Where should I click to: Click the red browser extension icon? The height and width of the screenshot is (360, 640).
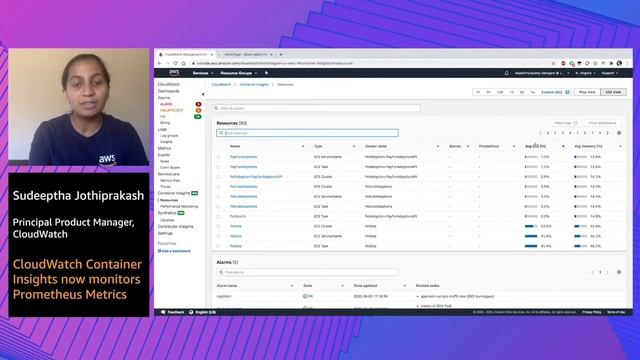click(563, 63)
